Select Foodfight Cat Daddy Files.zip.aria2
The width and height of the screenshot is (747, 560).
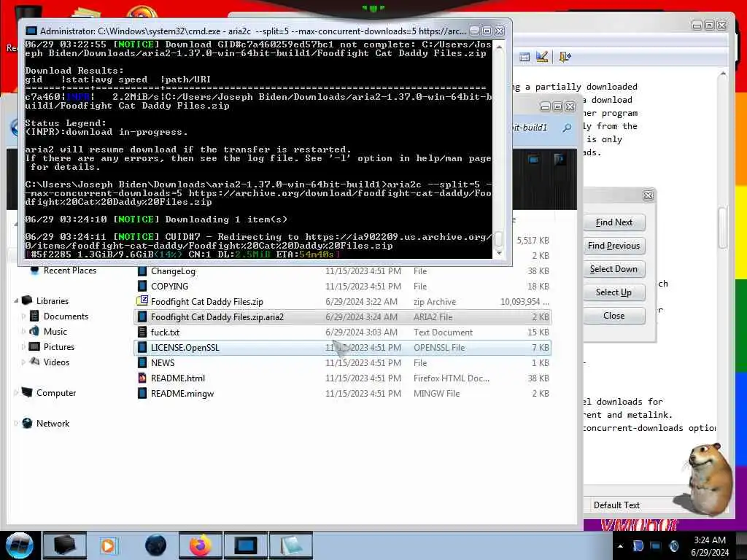(x=343, y=316)
